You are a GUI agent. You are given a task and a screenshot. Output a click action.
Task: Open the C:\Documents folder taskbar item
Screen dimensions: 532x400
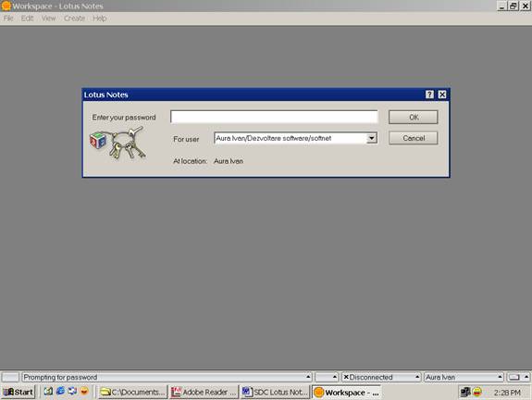tap(132, 393)
